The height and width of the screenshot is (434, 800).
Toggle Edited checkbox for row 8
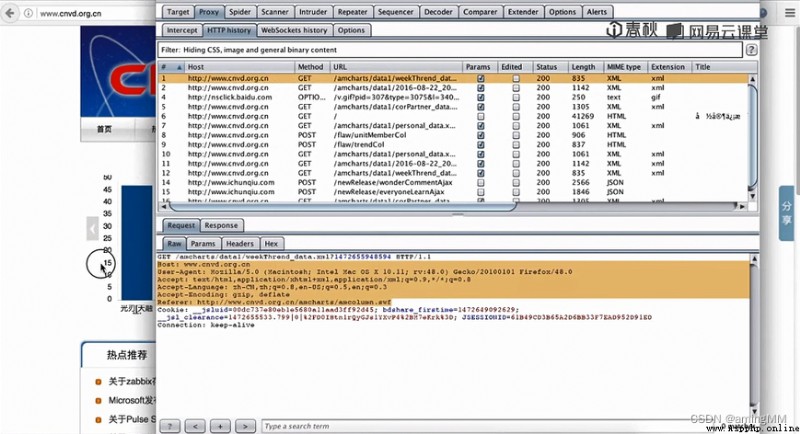pos(516,135)
